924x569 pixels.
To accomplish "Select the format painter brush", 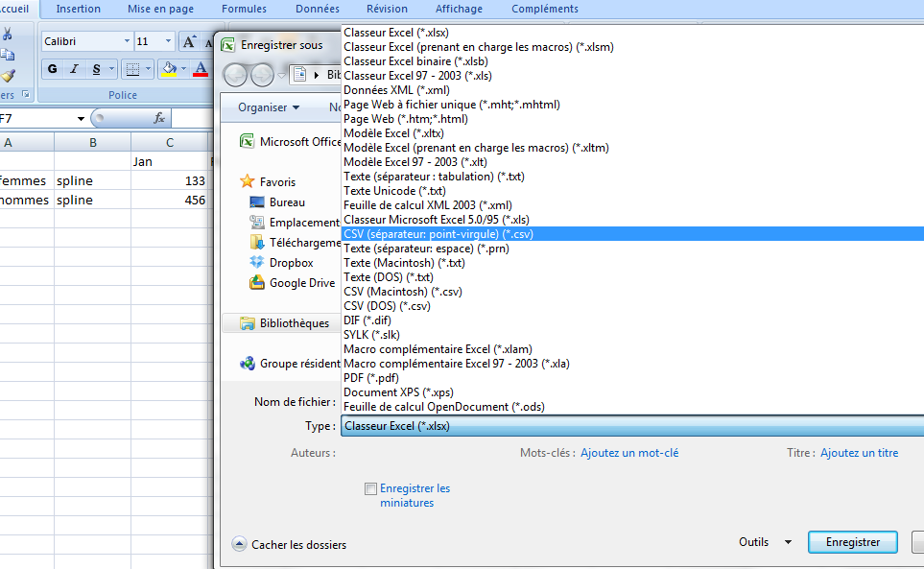I will coord(8,76).
